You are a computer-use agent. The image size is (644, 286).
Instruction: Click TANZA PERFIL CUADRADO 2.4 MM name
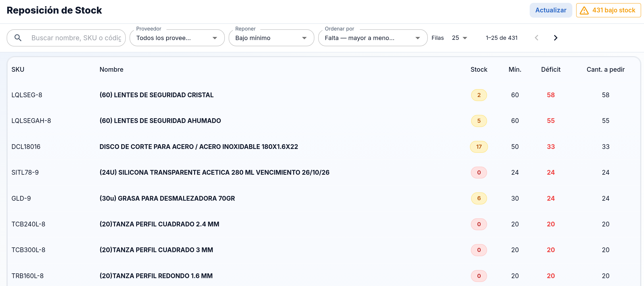pyautogui.click(x=160, y=224)
